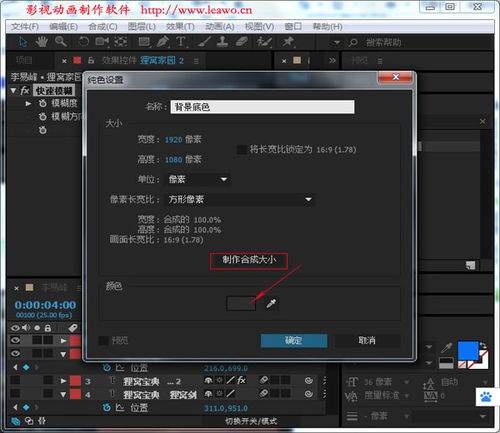Collapse the 快速模糊 effect group
The image size is (500, 433).
[x=14, y=90]
